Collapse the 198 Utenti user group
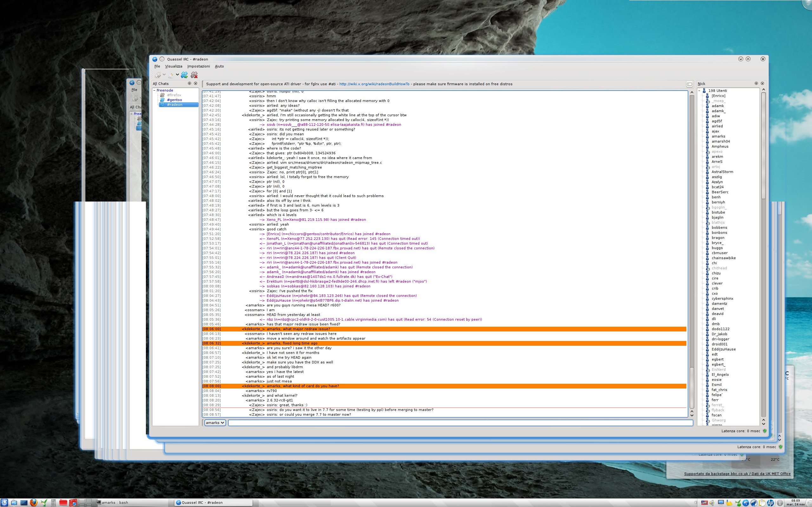 point(700,91)
